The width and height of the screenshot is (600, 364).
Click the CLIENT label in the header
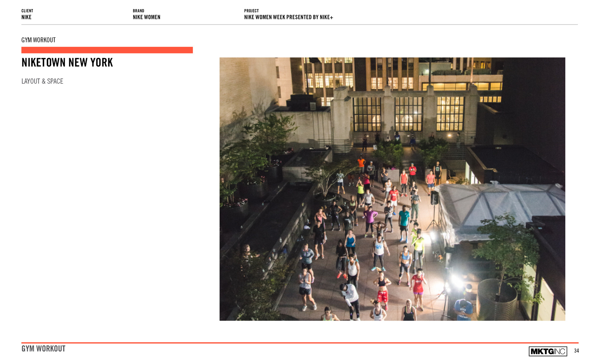coord(27,11)
